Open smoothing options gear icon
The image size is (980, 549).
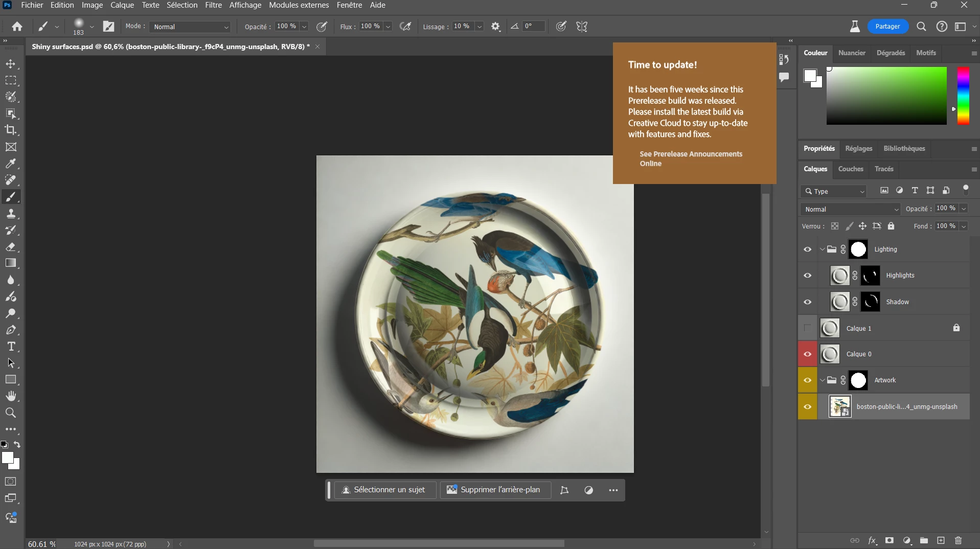click(495, 27)
